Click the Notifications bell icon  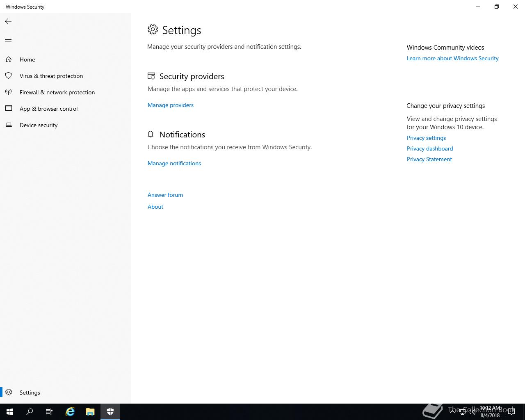[151, 135]
